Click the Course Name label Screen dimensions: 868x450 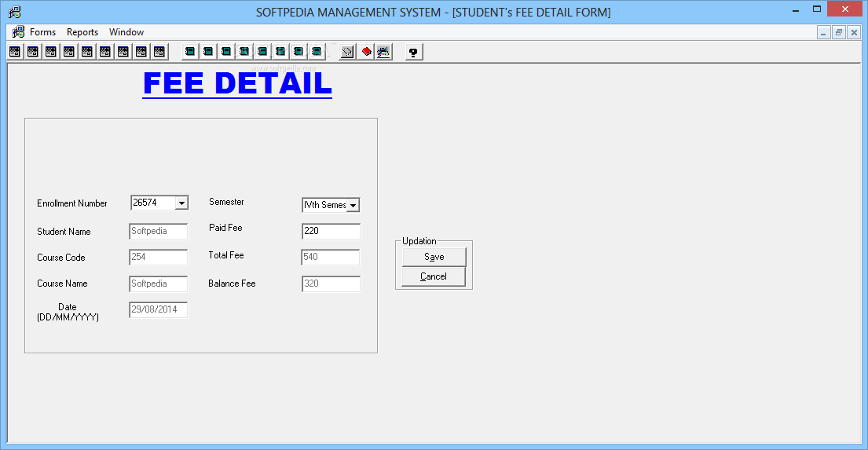coord(62,284)
